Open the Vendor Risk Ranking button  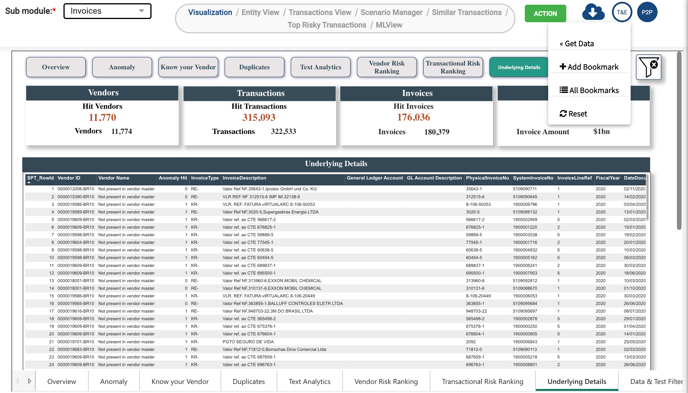coord(387,67)
